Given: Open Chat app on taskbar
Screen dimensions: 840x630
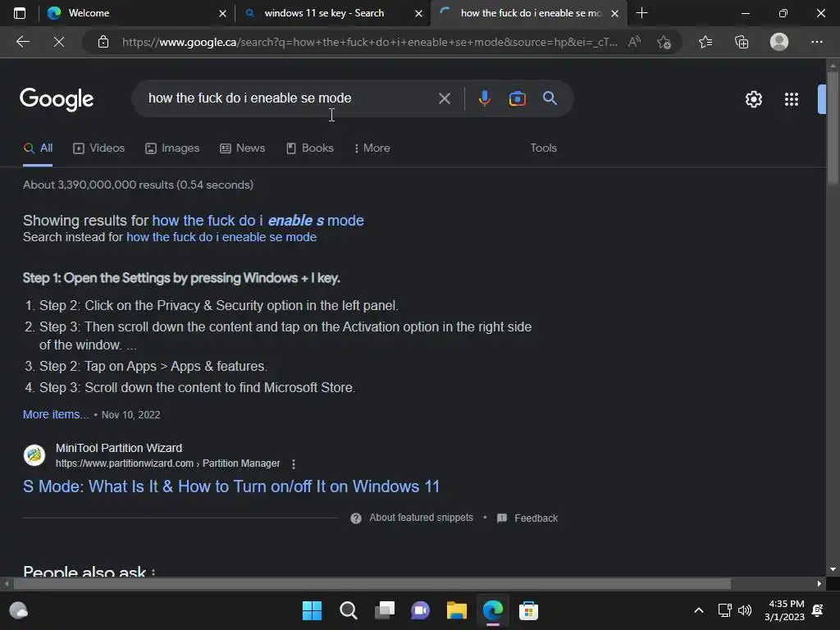Looking at the screenshot, I should 421,610.
